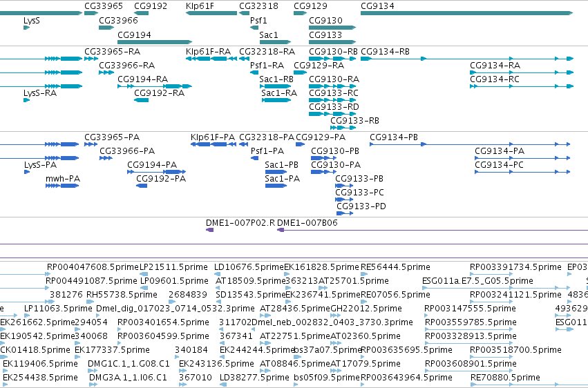
Task: Select the Sac1-RB transcript label
Action: tap(276, 79)
